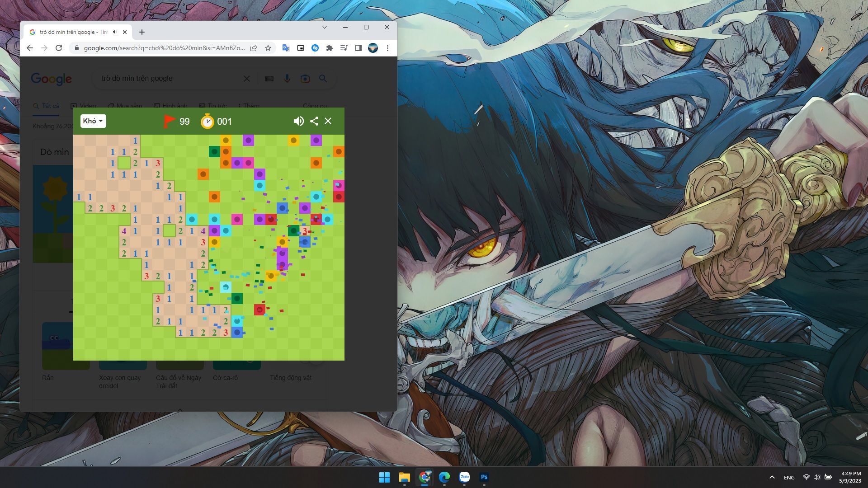Screen dimensions: 868x488
Task: View site information via lock icon
Action: tap(76, 48)
